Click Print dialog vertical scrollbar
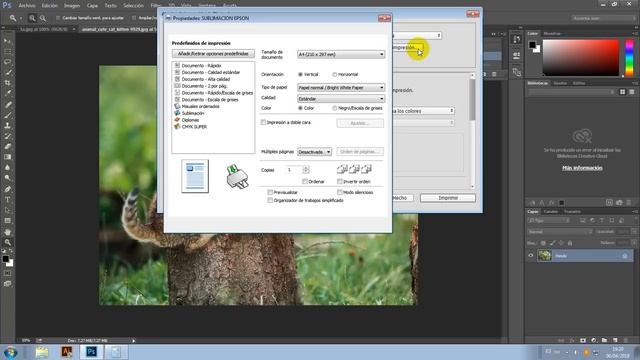 coord(472,131)
